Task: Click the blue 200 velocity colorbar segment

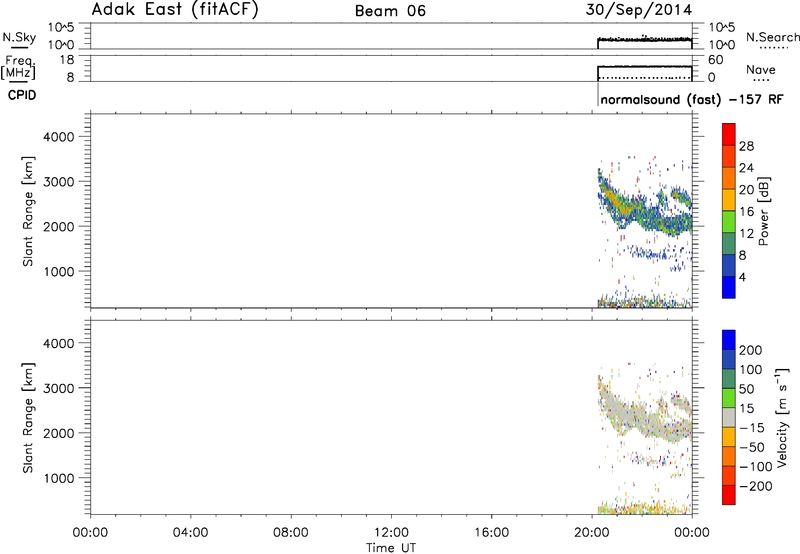Action: pyautogui.click(x=729, y=340)
